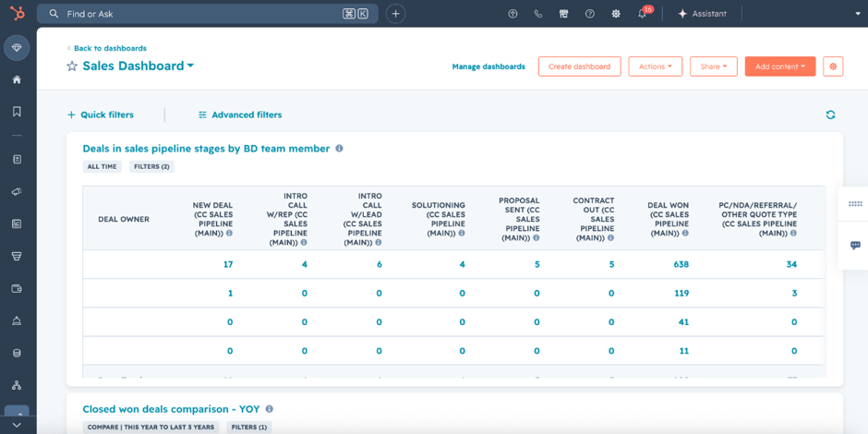Open Sales Dashboard name dropdown
868x434 pixels.
point(139,66)
